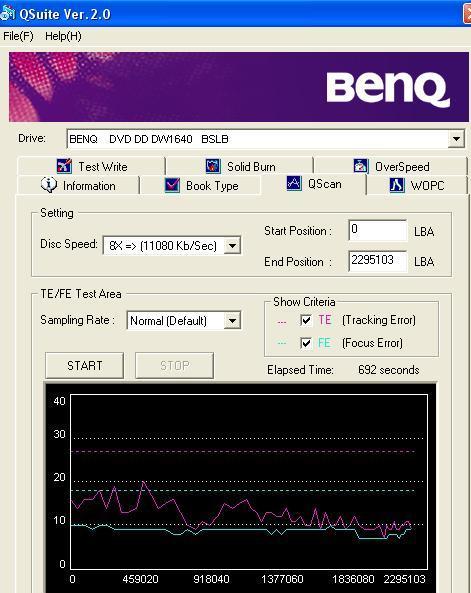Click the QSuite app icon in title bar
The height and width of the screenshot is (593, 471).
(x=7, y=14)
